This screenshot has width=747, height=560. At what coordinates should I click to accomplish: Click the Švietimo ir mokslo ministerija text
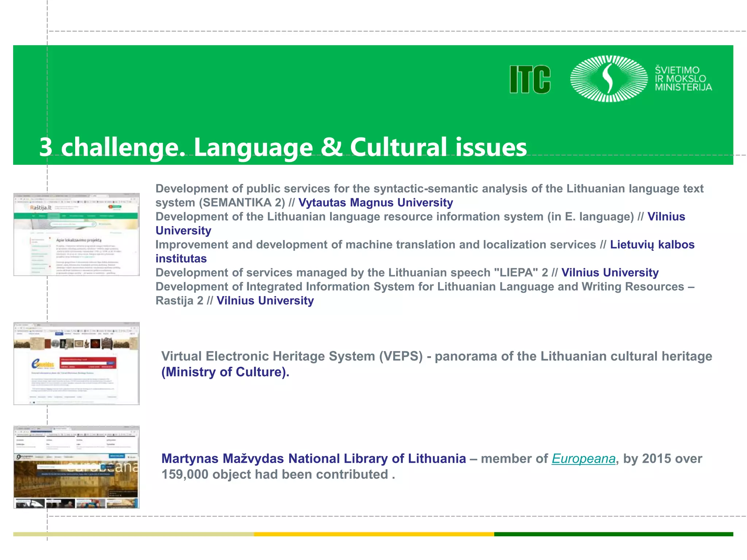click(x=683, y=78)
